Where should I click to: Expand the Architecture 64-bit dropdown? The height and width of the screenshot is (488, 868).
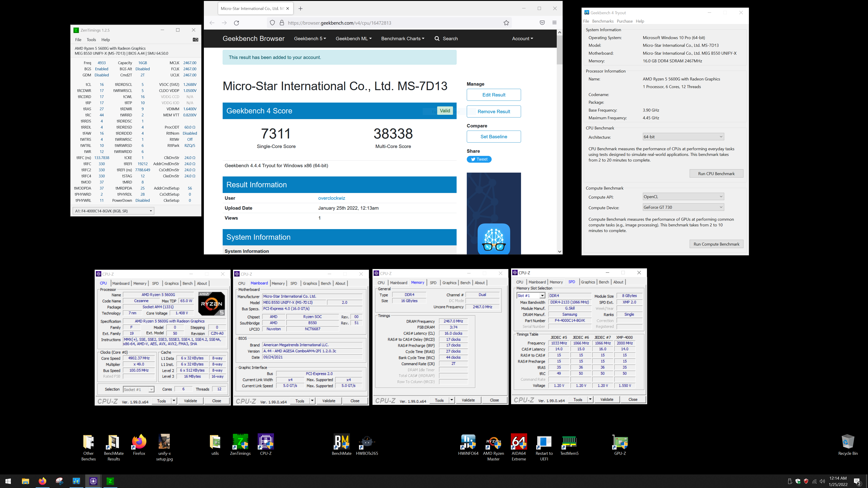pos(683,137)
